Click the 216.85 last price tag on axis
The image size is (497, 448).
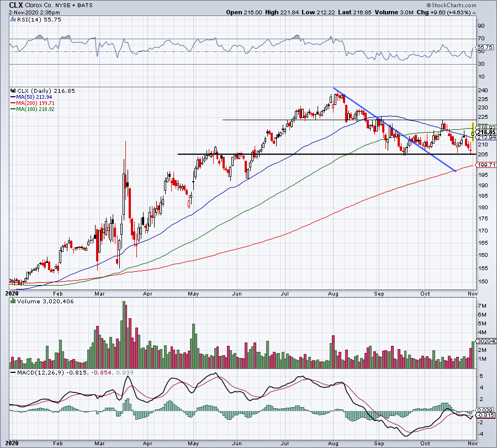click(487, 132)
